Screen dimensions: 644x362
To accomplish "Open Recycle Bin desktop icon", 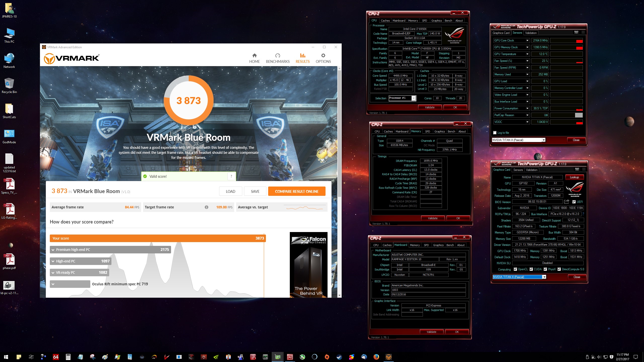I will click(9, 86).
